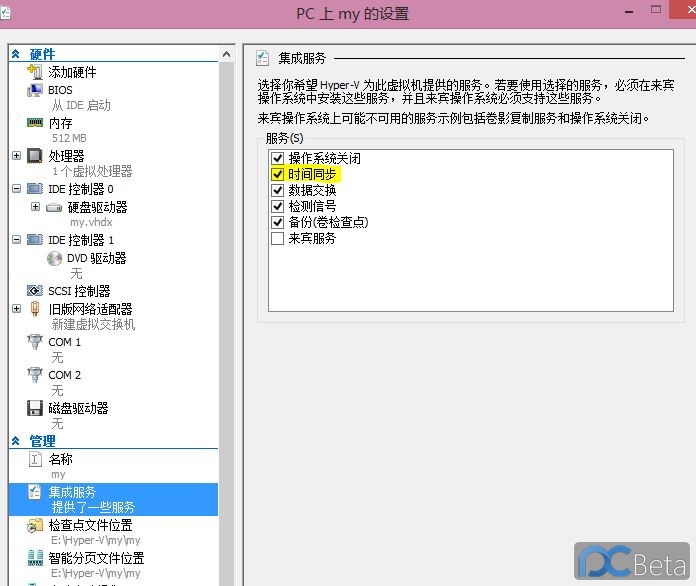Click the 集成服务 header icon in right pane
The image size is (696, 586).
[262, 58]
